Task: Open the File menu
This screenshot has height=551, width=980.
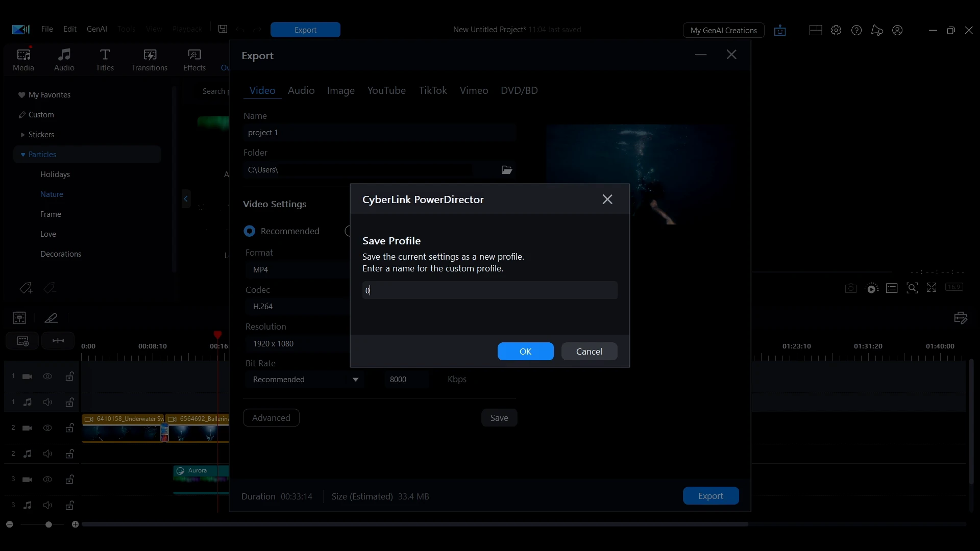Action: (x=47, y=29)
